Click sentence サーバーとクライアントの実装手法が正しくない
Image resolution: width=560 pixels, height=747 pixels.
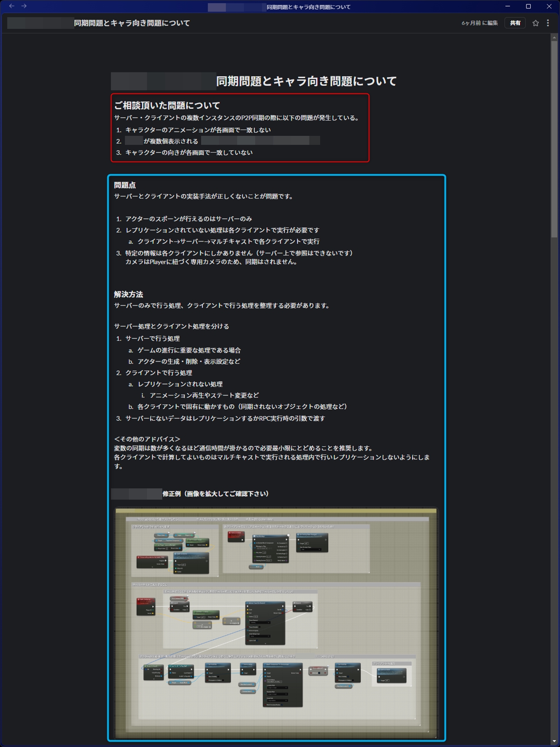[x=204, y=197]
